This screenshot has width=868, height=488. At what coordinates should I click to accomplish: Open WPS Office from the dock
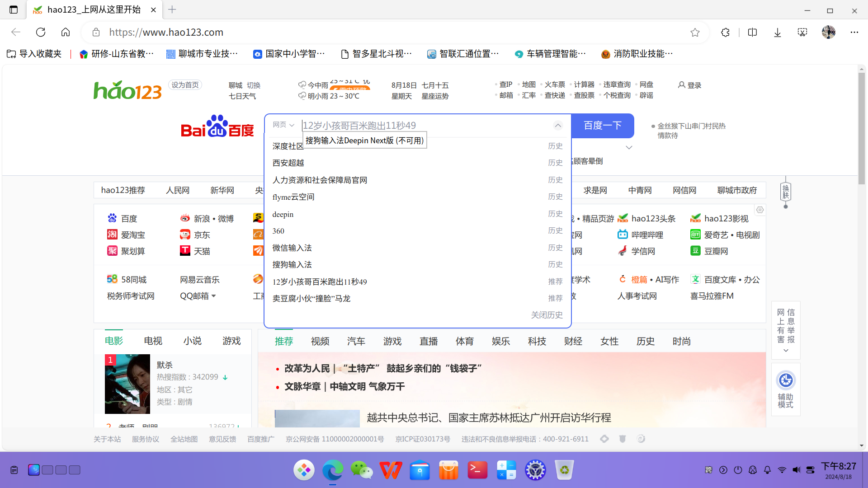pos(391,470)
